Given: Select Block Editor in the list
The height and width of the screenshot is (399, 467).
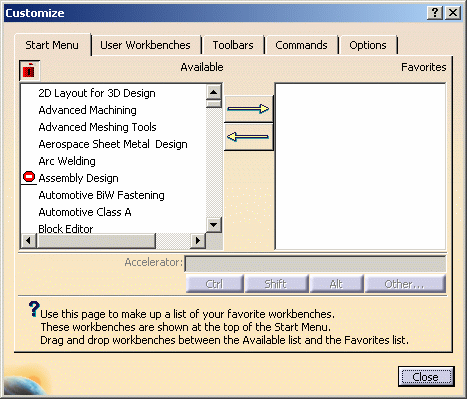Looking at the screenshot, I should coord(66,229).
